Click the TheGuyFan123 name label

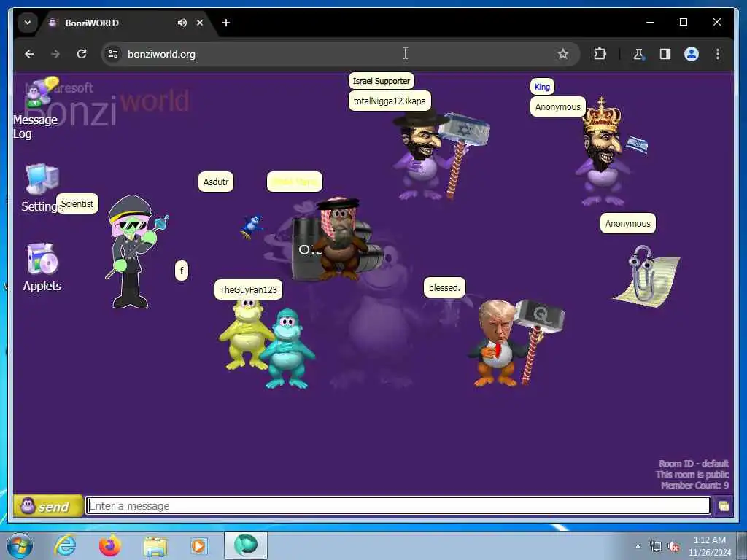pyautogui.click(x=248, y=289)
